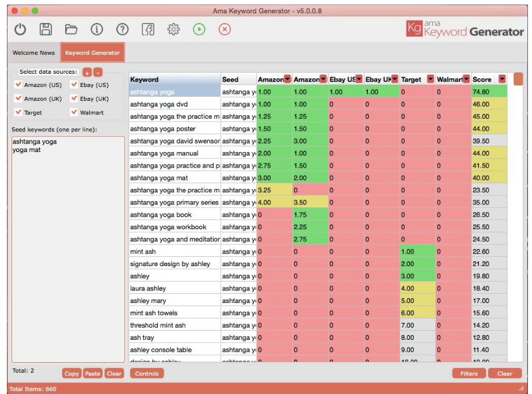
Task: Select the 'laura ashley' keyword
Action: point(174,288)
